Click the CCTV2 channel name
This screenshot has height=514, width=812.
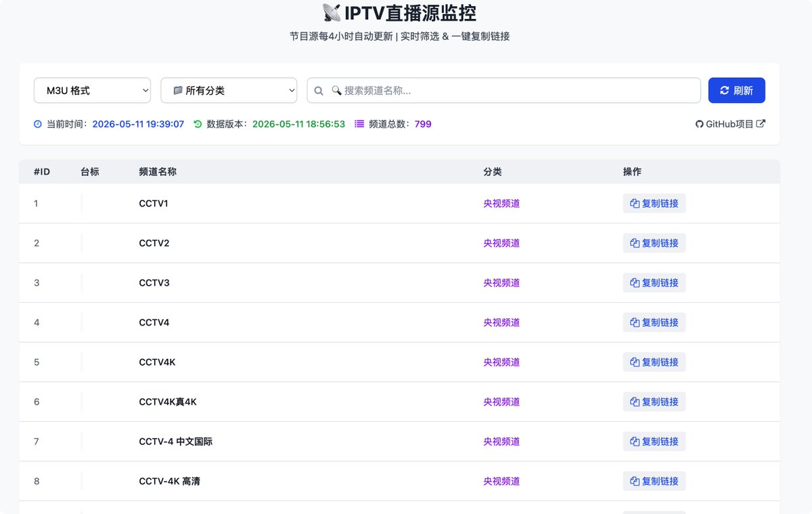pos(154,243)
